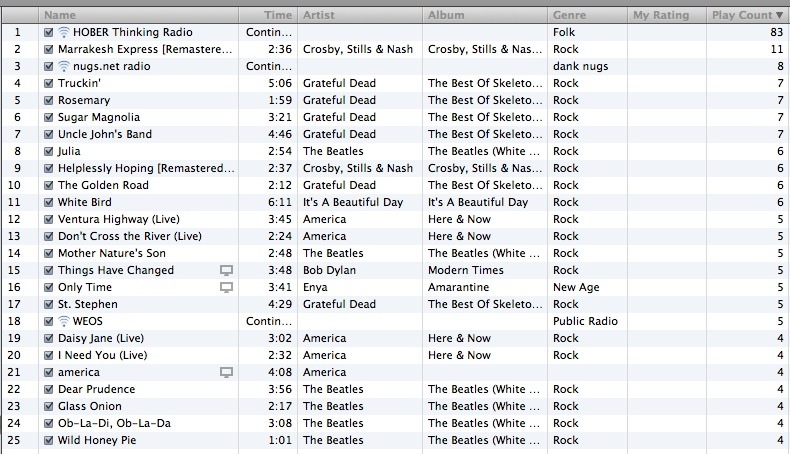
Task: Click the album Modern Times
Action: tap(466, 270)
